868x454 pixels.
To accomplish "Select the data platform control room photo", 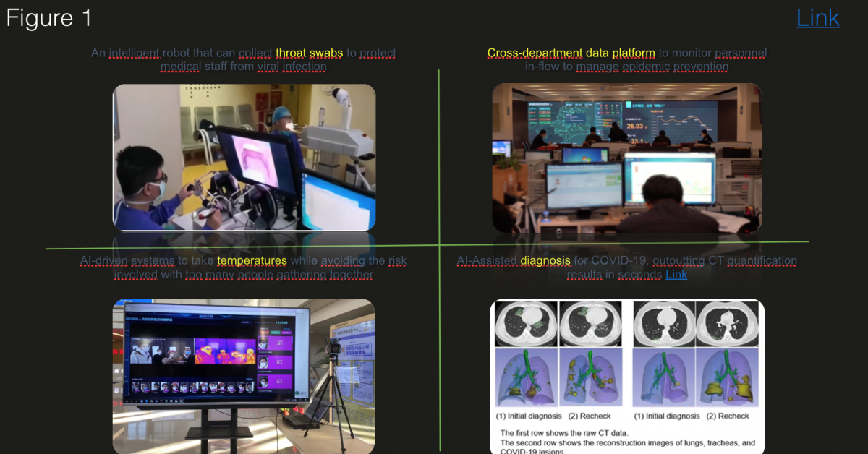I will point(627,158).
